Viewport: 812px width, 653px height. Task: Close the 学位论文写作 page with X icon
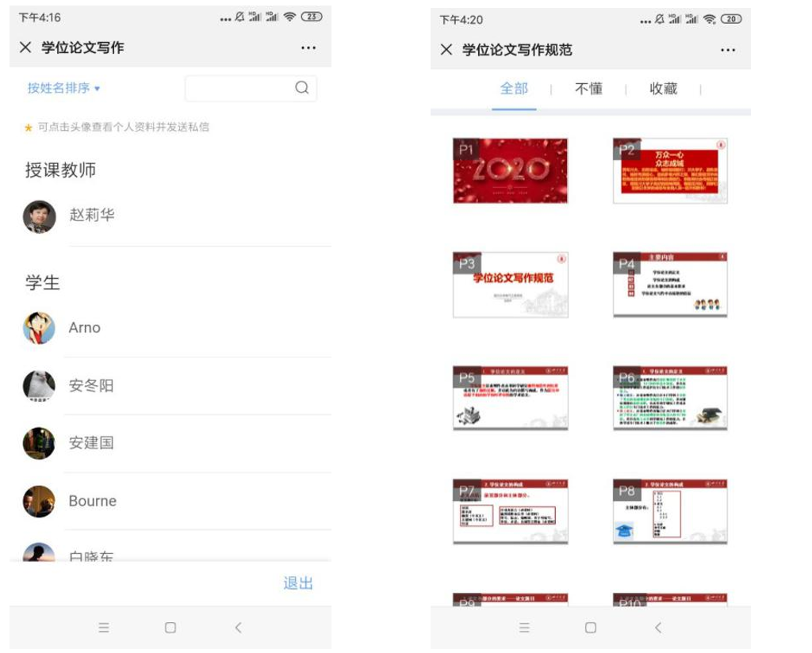click(25, 48)
